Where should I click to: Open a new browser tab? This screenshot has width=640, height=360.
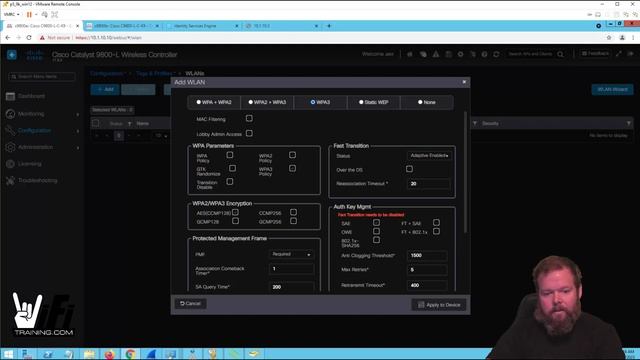329,26
